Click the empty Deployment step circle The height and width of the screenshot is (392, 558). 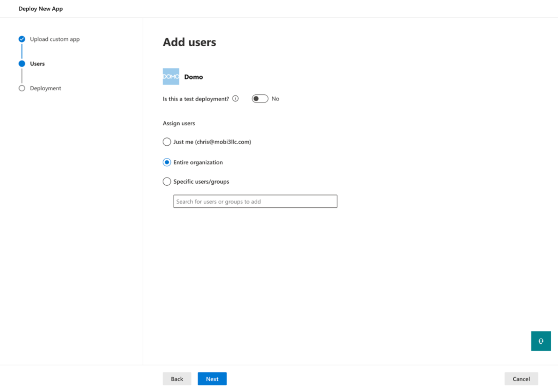click(x=22, y=88)
